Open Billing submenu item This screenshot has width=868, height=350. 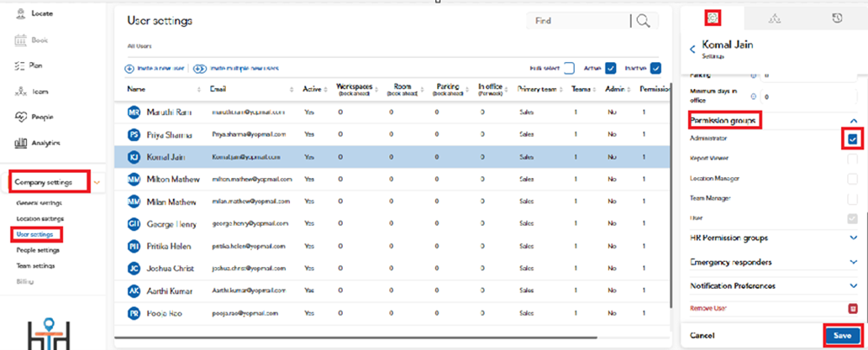(x=25, y=281)
